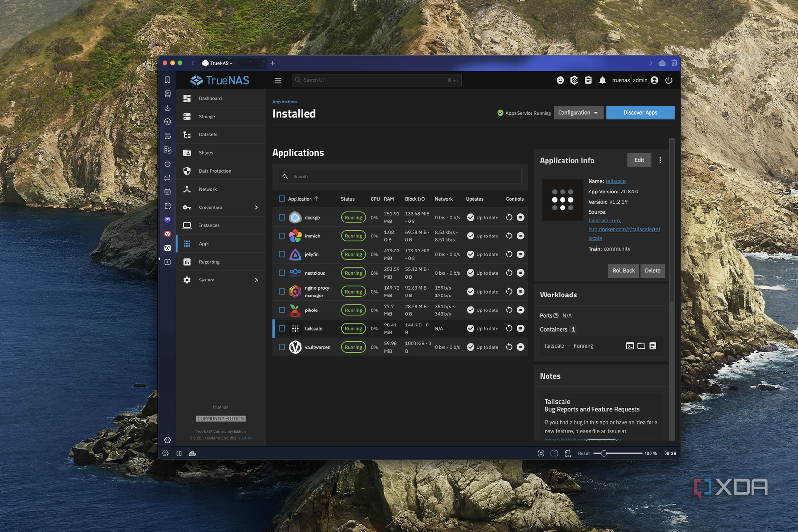Open Data Protection section
Viewport: 798px width, 532px height.
point(221,171)
